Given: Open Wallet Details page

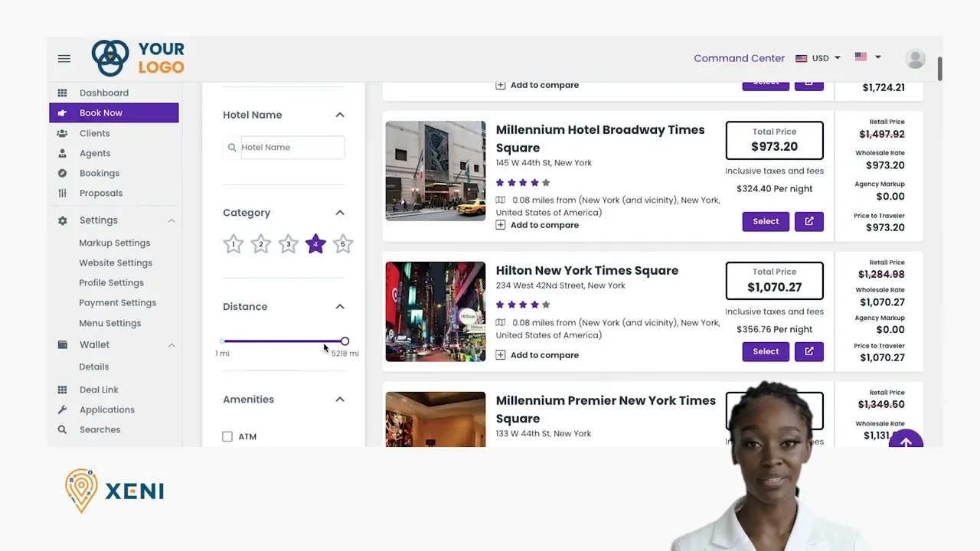Looking at the screenshot, I should [94, 367].
